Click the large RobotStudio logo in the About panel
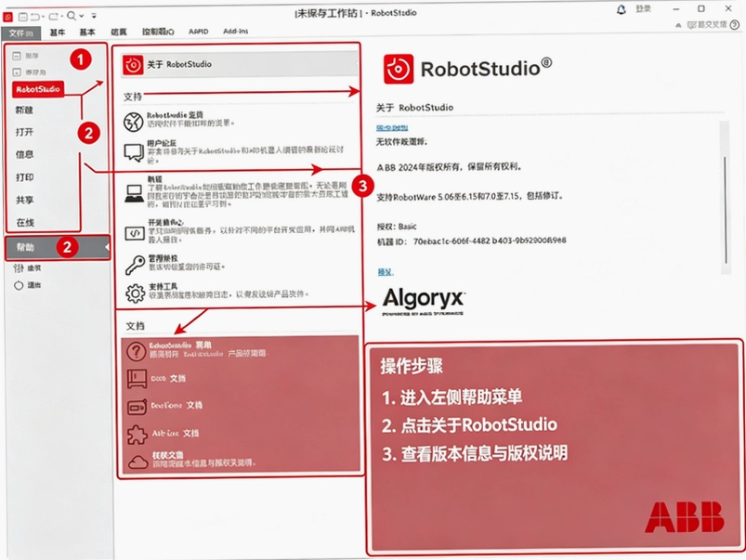 399,69
